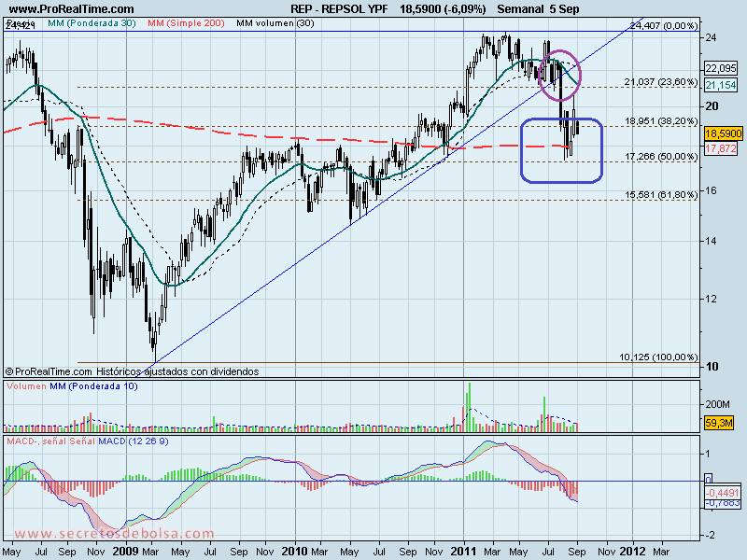
Task: Click the 24 tick on the price axis
Action: click(711, 37)
